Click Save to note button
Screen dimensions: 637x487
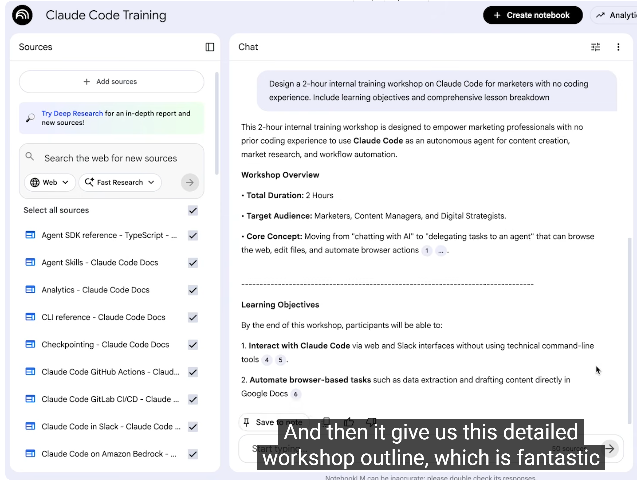(x=273, y=422)
